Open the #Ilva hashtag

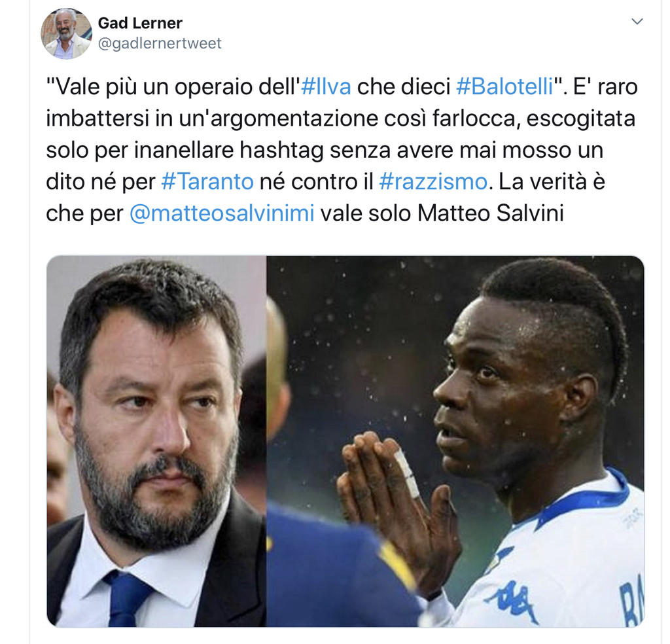[326, 86]
